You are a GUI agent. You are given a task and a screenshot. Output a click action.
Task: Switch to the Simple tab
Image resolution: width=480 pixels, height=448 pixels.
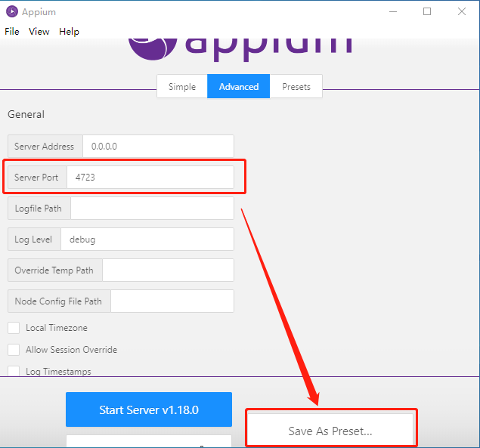click(182, 87)
